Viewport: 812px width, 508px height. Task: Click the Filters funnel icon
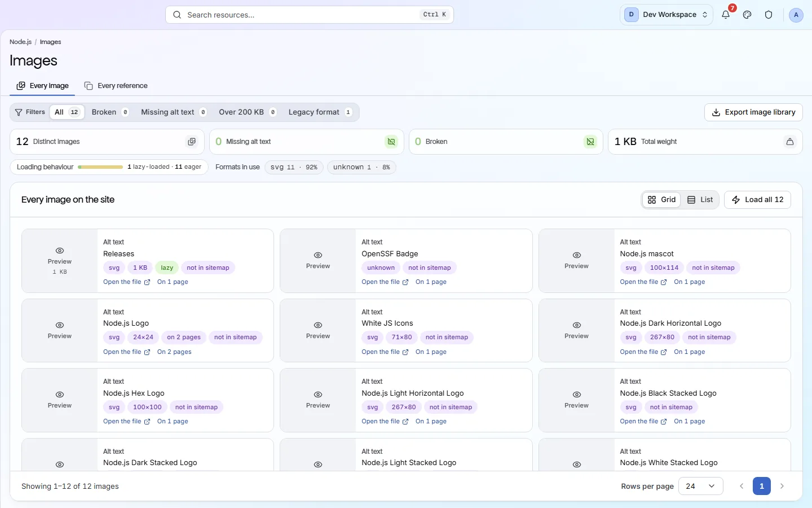[19, 112]
